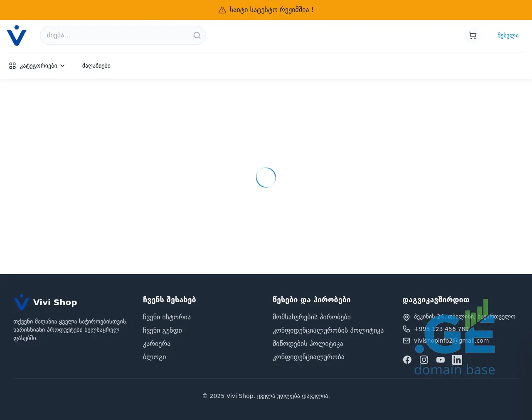Open the ჩვენი ისტორია footer link
Viewport: 532px width, 420px height.
tap(167, 317)
